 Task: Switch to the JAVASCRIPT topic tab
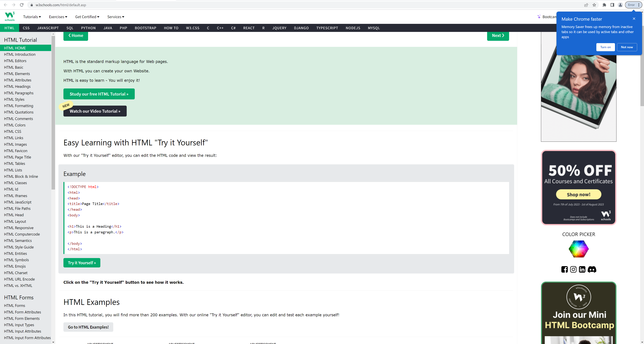48,28
